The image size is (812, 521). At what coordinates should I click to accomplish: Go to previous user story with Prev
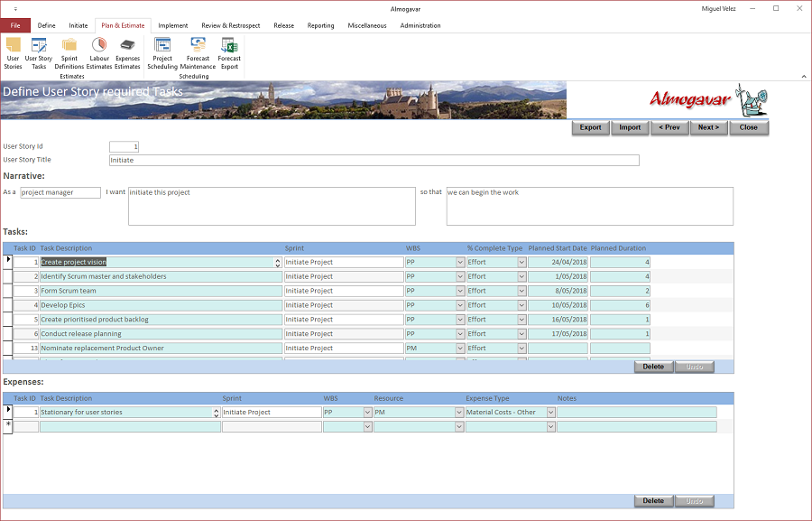(669, 127)
